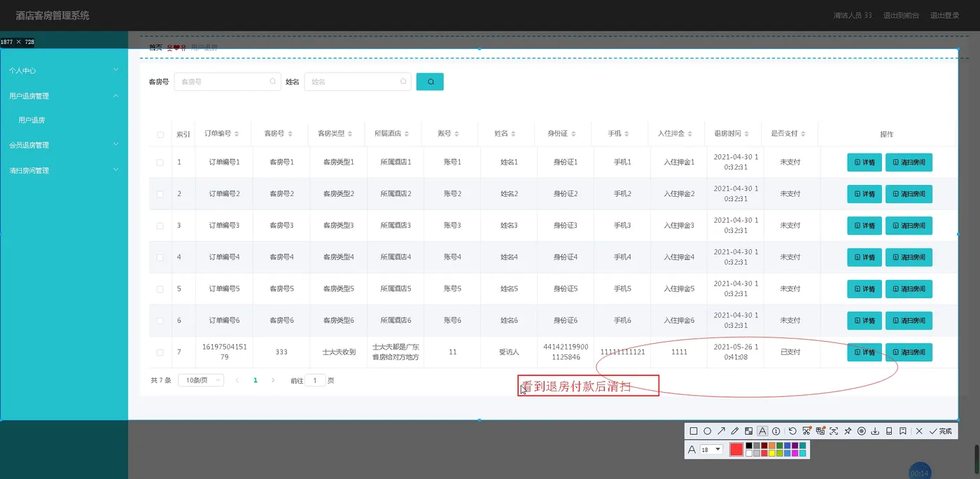Select the rectangle annotation tool
The width and height of the screenshot is (980, 479).
click(x=694, y=431)
